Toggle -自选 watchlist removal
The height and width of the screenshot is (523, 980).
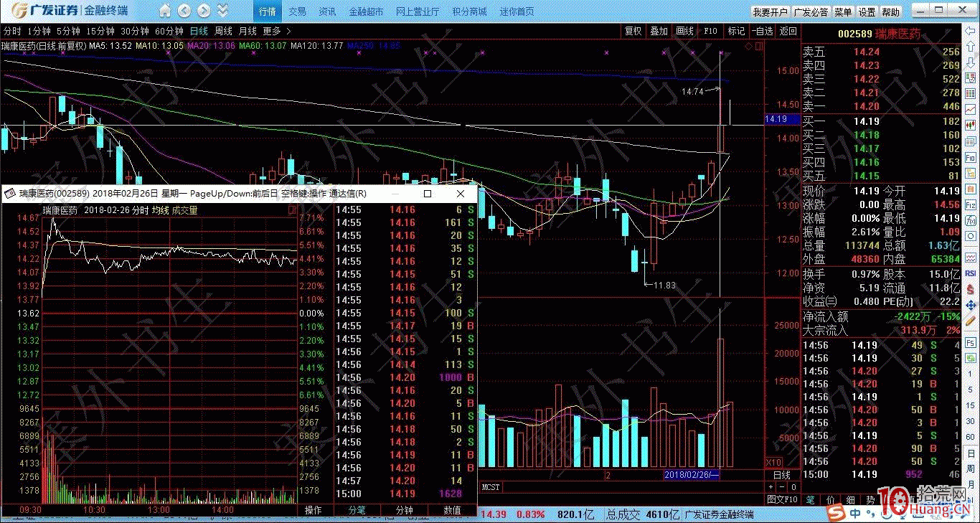pyautogui.click(x=762, y=32)
